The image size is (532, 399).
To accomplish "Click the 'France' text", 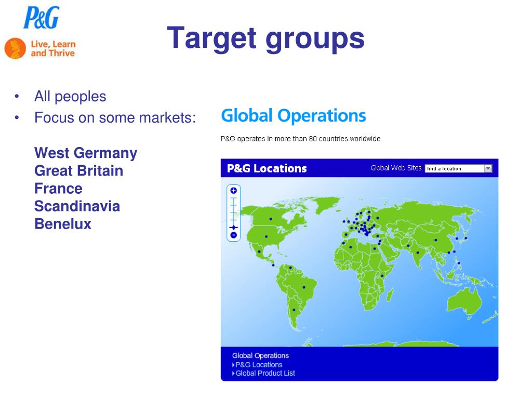I will [x=58, y=189].
